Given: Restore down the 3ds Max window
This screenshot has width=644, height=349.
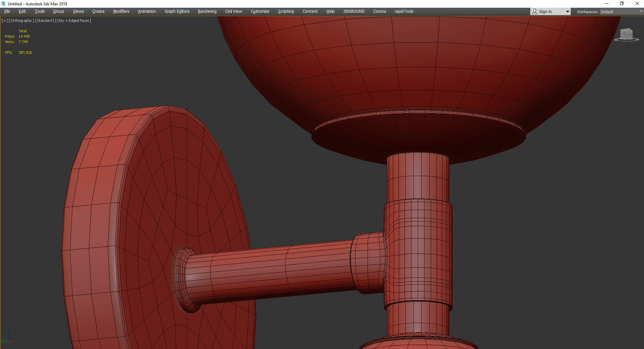Looking at the screenshot, I should [622, 4].
